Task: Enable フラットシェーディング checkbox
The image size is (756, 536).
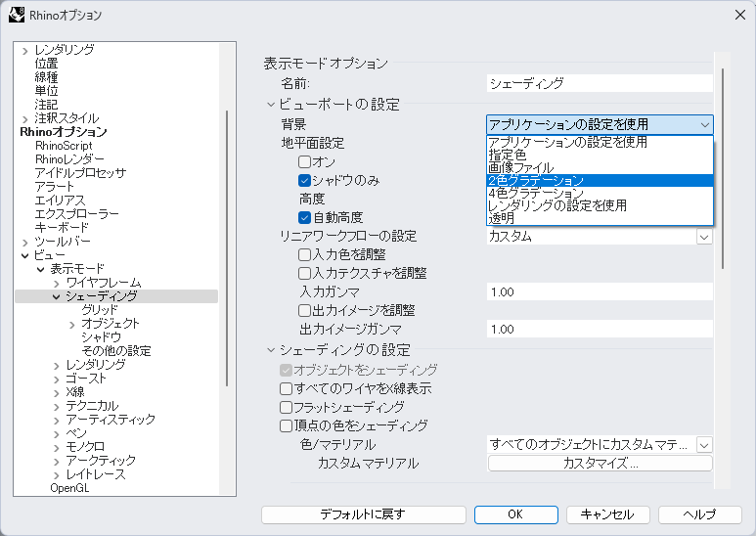Action: coord(286,407)
